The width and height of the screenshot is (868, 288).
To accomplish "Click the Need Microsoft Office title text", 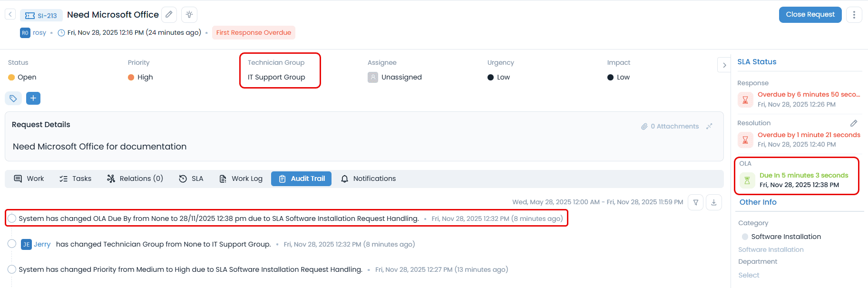I will (113, 15).
